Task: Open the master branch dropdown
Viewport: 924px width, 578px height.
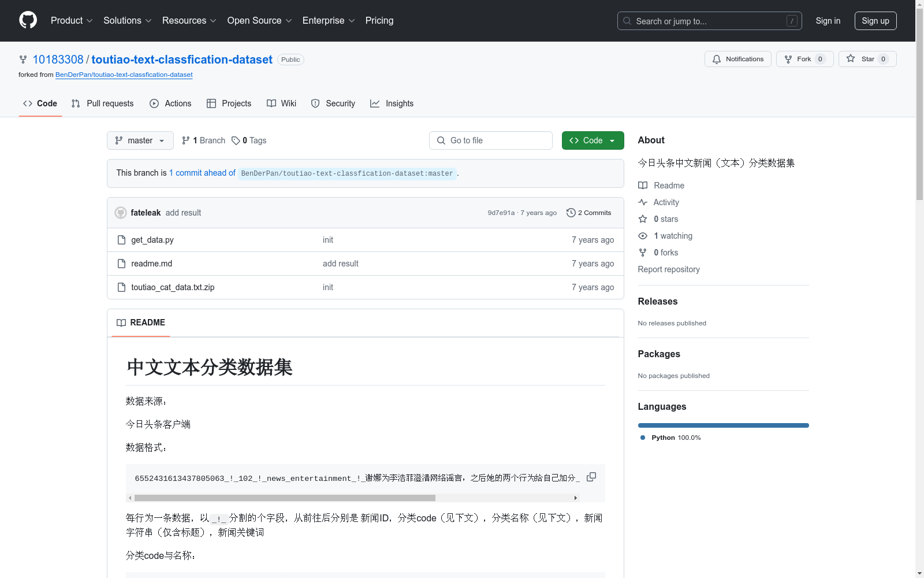Action: pyautogui.click(x=140, y=140)
